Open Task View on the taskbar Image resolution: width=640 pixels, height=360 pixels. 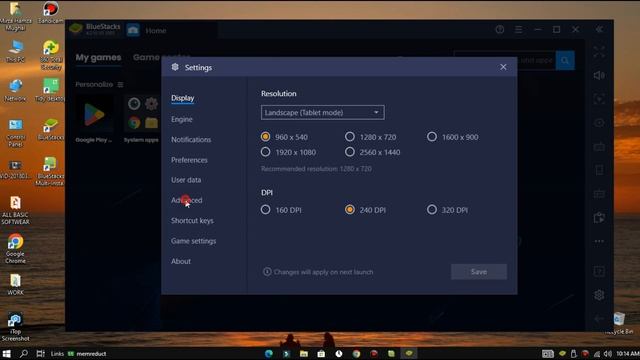click(40, 353)
